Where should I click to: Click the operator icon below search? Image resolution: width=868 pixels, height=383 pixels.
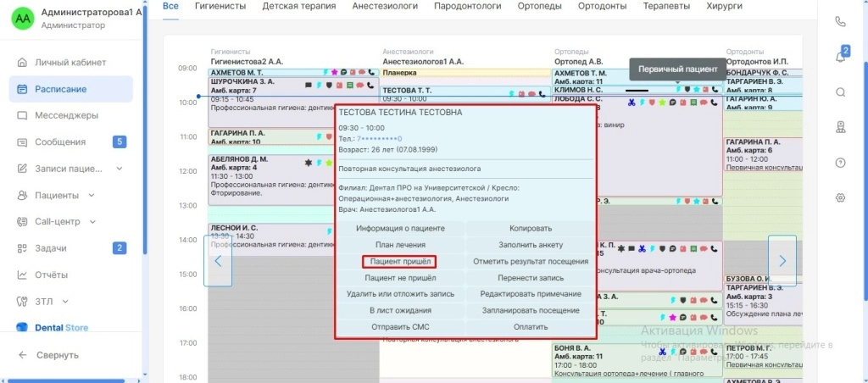point(840,127)
